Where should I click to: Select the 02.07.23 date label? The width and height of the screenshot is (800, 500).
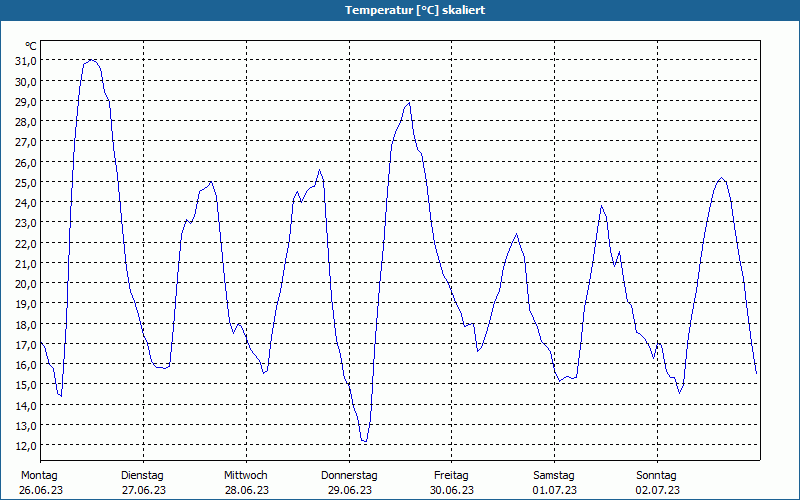tap(658, 490)
